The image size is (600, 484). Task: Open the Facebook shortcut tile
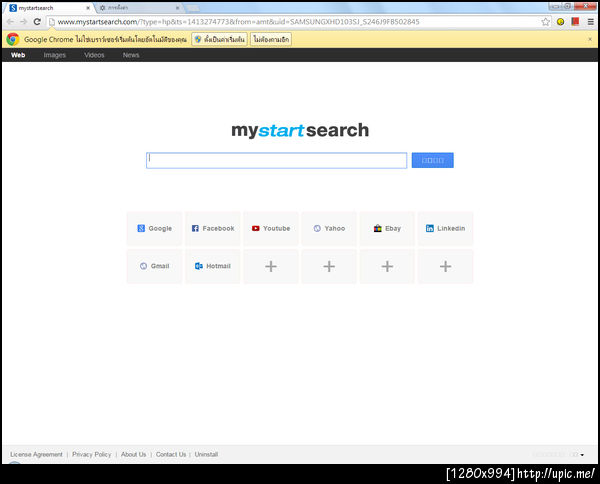(213, 228)
